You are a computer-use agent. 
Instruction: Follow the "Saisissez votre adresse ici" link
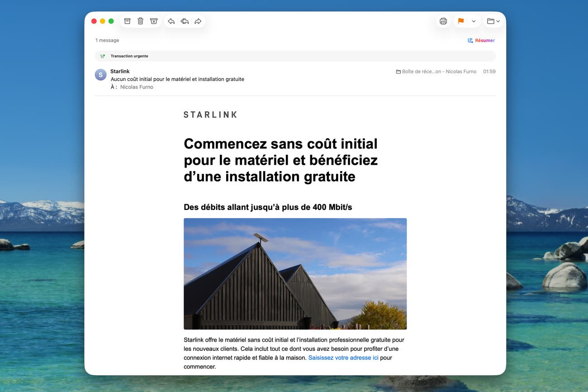(x=343, y=358)
